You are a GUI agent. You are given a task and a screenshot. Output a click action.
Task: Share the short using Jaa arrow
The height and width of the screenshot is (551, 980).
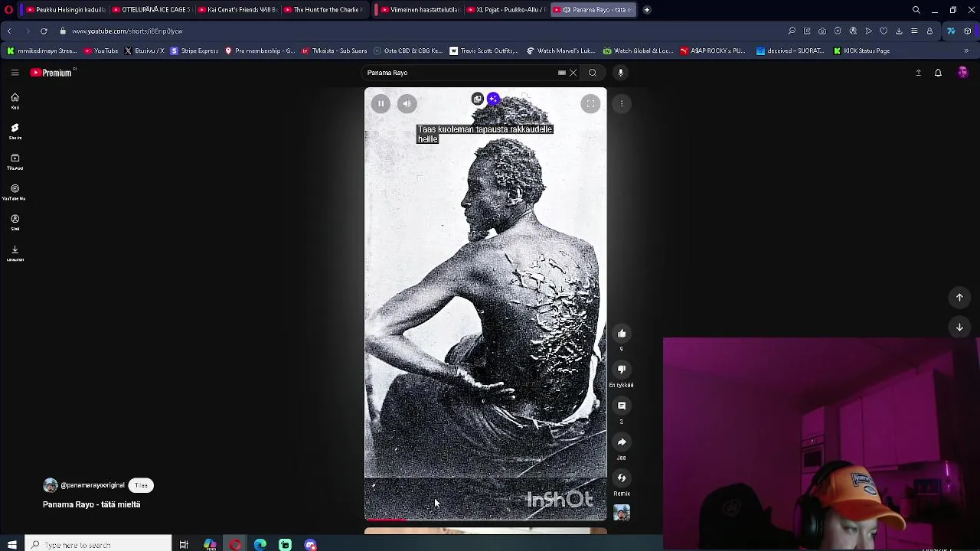[x=622, y=442]
